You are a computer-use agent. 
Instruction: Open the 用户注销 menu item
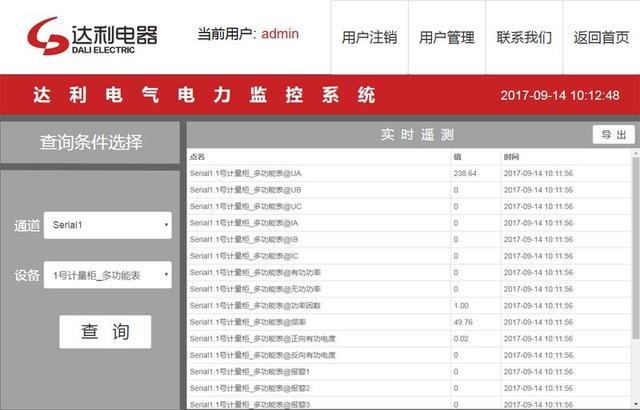[369, 37]
